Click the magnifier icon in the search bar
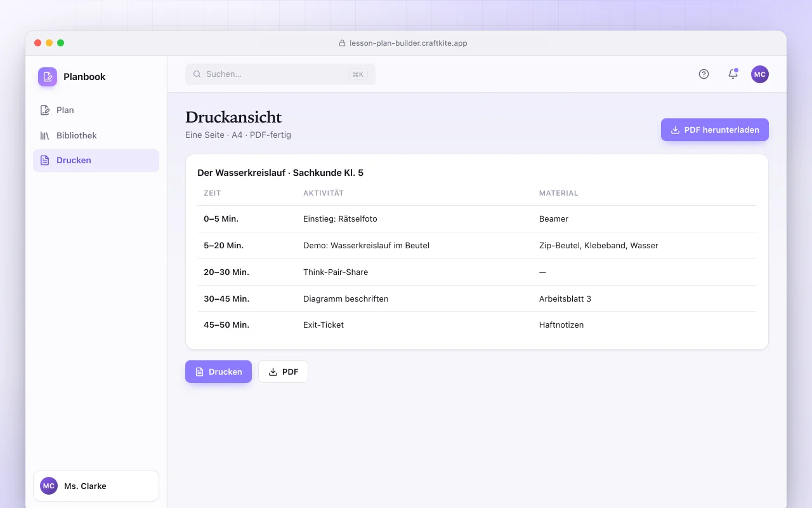The height and width of the screenshot is (508, 812). (197, 74)
